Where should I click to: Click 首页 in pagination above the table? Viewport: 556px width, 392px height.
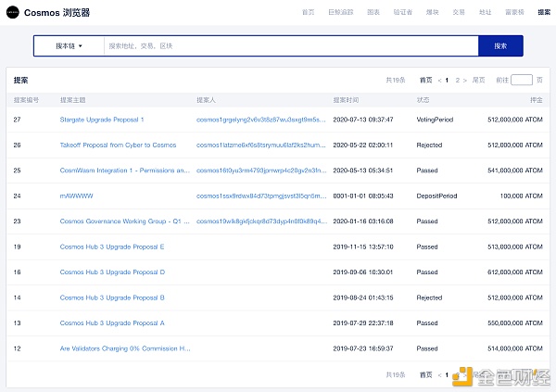(426, 81)
